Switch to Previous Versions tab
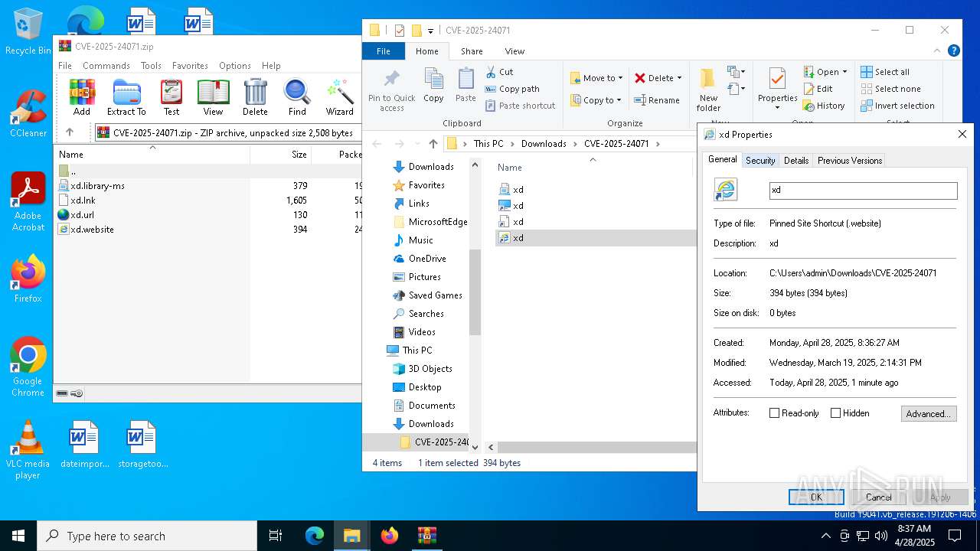 click(x=850, y=160)
